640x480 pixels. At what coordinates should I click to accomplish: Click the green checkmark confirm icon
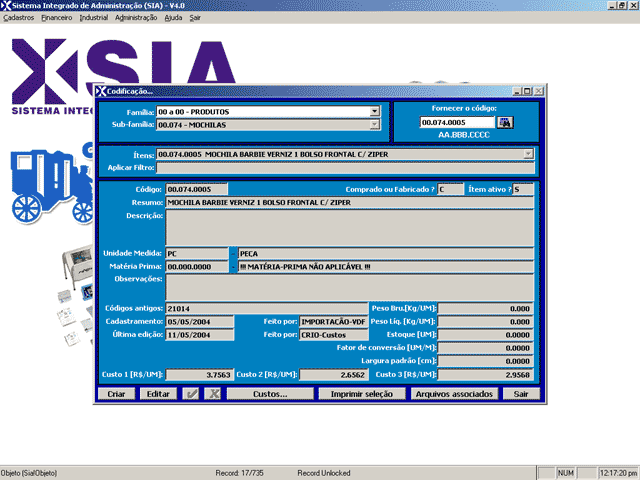coord(192,394)
